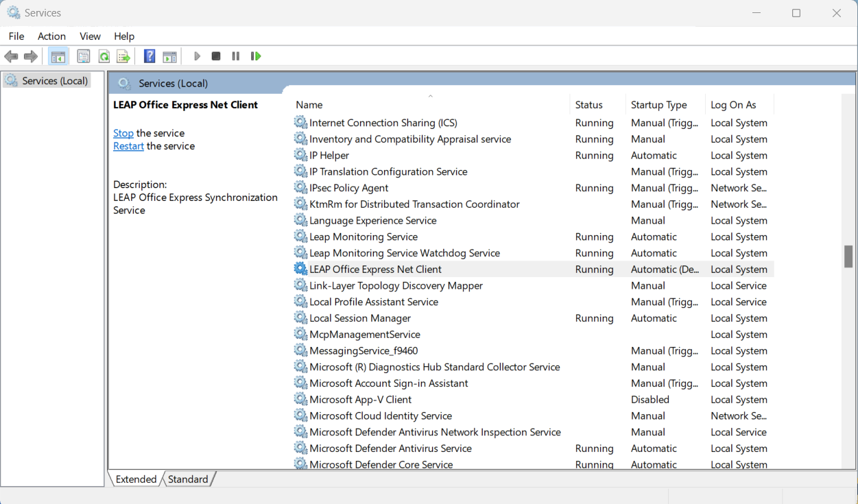Image resolution: width=858 pixels, height=504 pixels.
Task: Sort by the Startup Type column header
Action: (x=658, y=105)
